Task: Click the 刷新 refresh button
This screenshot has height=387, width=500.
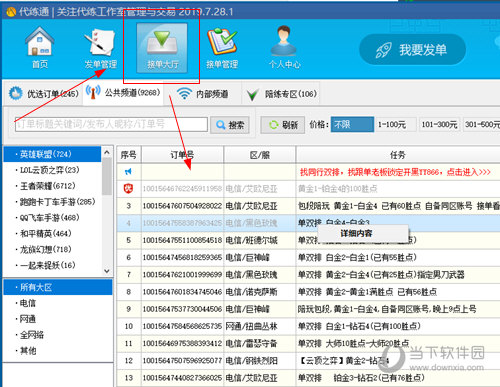Action: [x=283, y=125]
